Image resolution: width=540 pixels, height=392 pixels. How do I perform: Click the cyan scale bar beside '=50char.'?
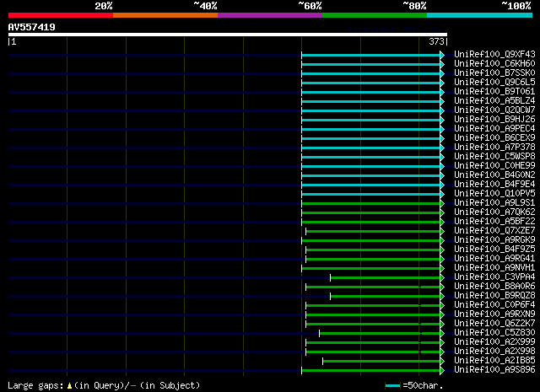393,385
